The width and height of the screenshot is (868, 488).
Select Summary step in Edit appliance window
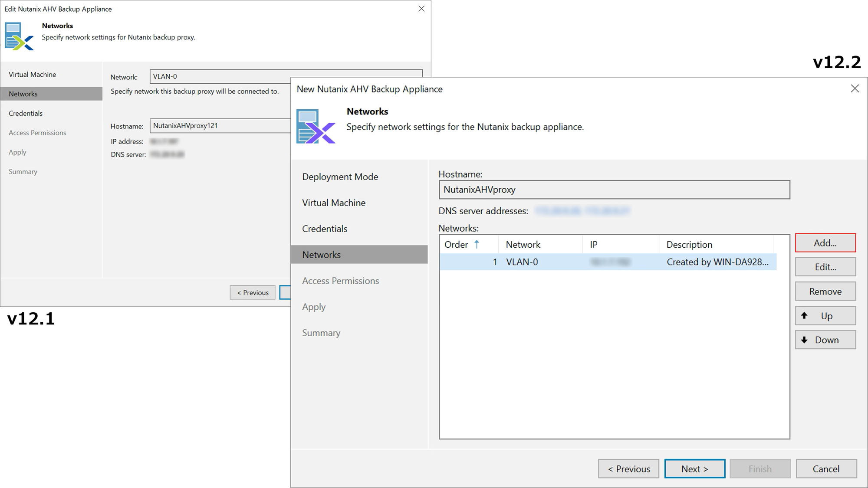23,172
